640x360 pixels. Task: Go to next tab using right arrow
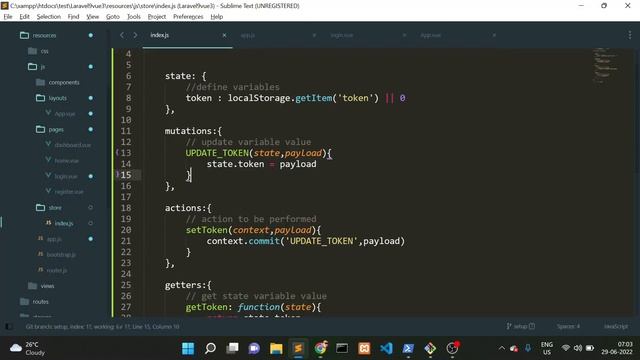point(135,35)
